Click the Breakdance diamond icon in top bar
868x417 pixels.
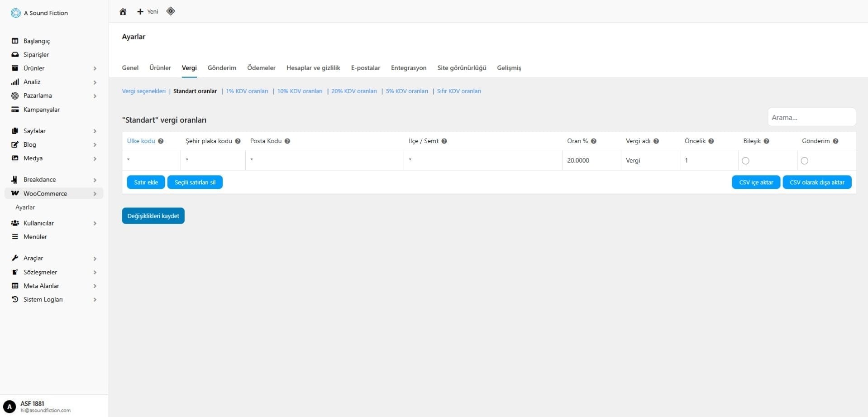point(171,11)
